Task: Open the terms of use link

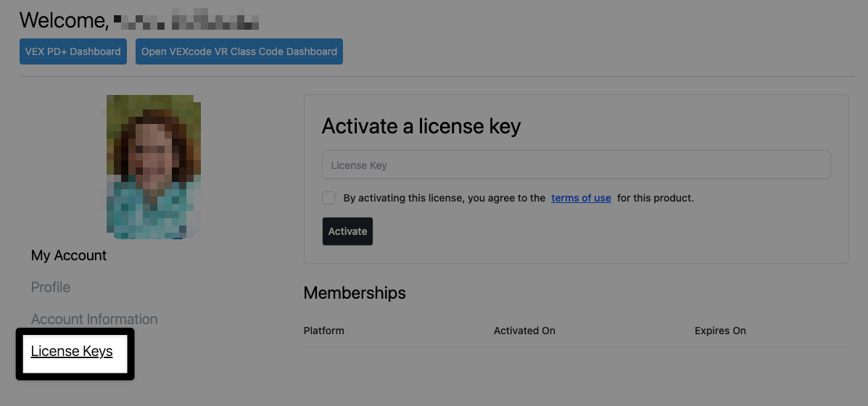Action: 582,198
